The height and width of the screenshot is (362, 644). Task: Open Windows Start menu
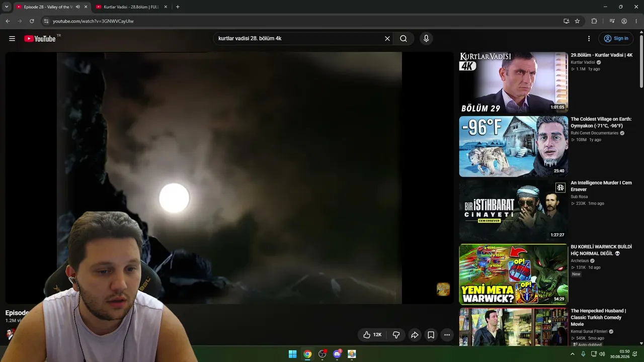pos(292,354)
